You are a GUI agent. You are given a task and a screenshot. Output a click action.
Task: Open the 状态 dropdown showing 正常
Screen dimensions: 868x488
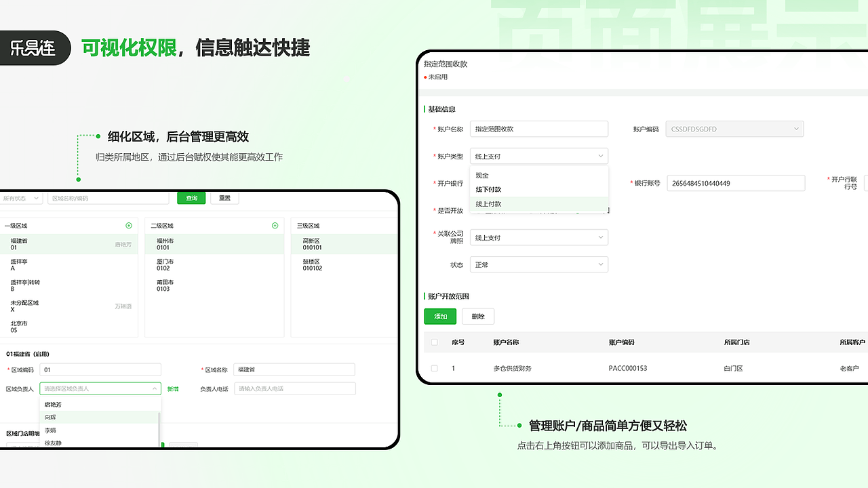coord(539,264)
